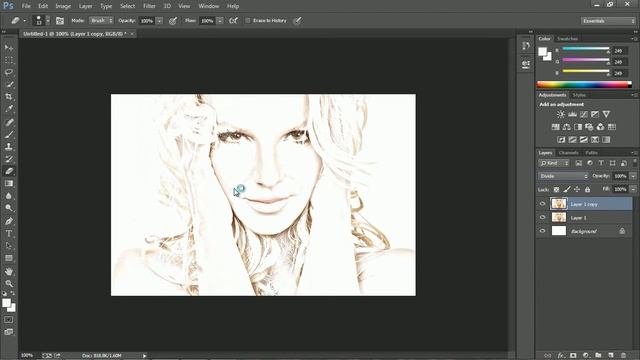Select the Magic Wand tool
This screenshot has height=360, width=640.
[x=9, y=84]
